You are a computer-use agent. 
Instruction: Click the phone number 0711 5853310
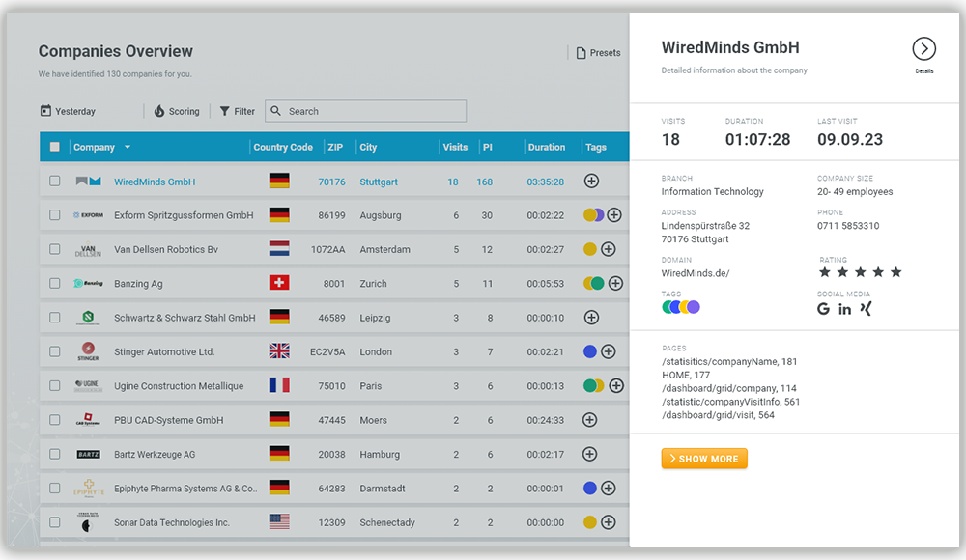click(x=848, y=226)
